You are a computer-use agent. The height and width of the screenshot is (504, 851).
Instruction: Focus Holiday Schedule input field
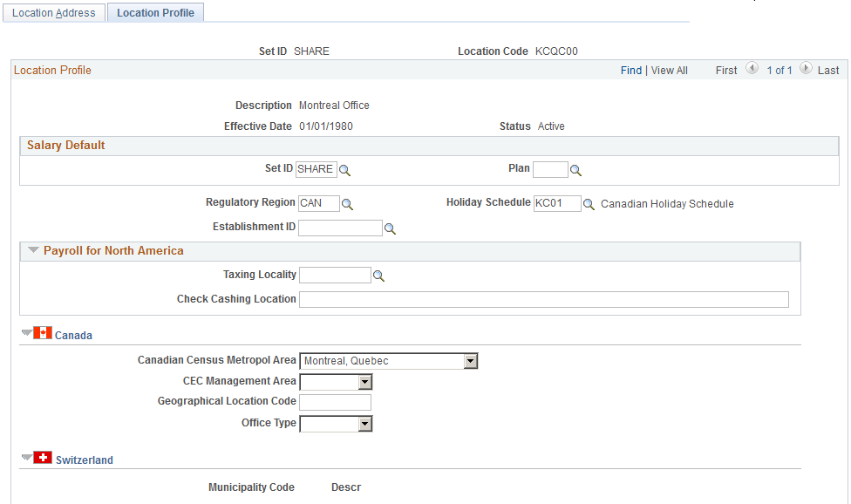[x=557, y=203]
